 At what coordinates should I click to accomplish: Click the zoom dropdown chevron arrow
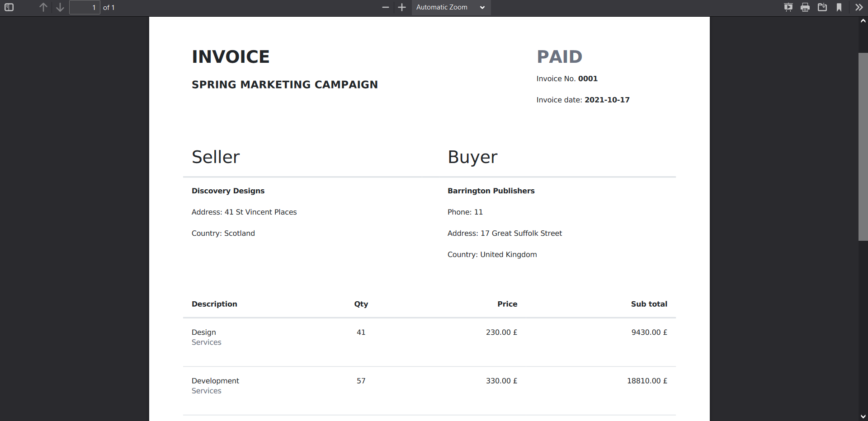[x=482, y=7]
